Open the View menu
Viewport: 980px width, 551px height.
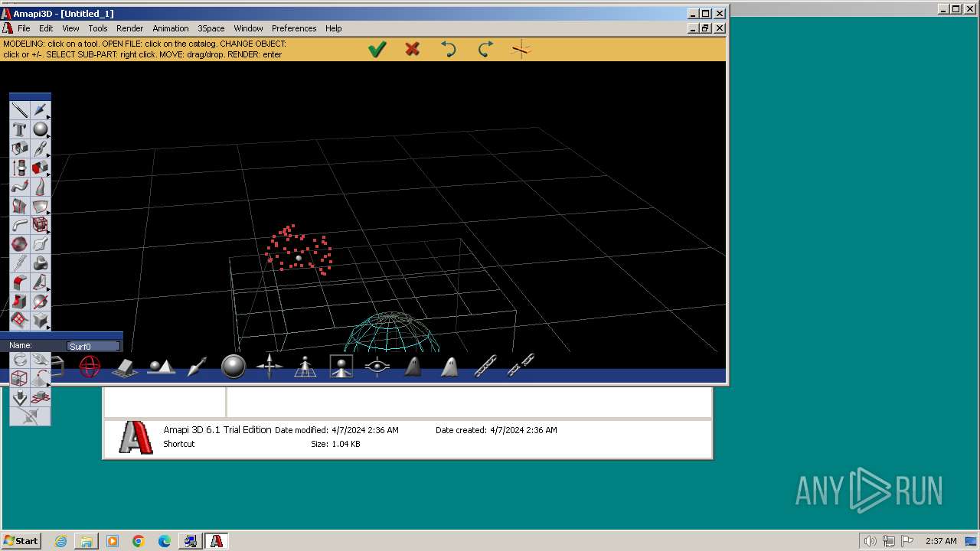point(70,28)
